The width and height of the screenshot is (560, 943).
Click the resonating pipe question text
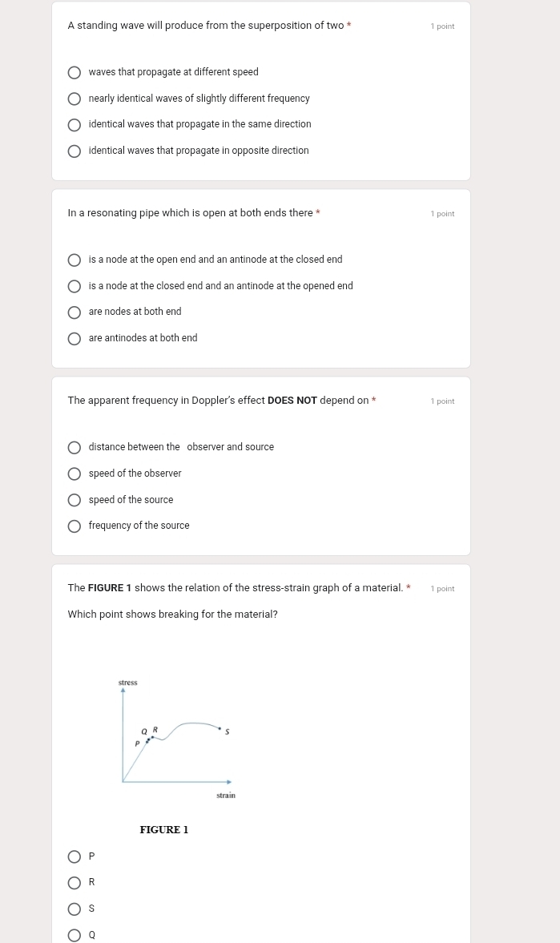coord(191,213)
